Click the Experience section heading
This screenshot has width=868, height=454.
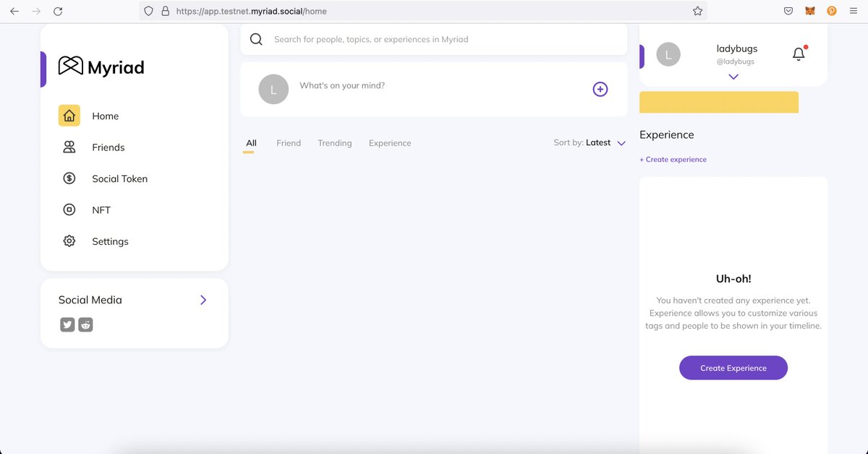point(667,135)
